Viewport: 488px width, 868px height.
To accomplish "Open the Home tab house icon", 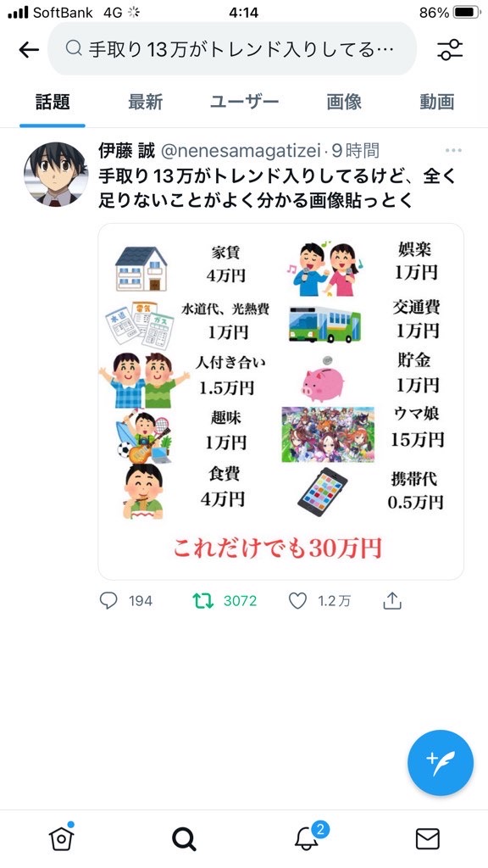I will pos(61,838).
